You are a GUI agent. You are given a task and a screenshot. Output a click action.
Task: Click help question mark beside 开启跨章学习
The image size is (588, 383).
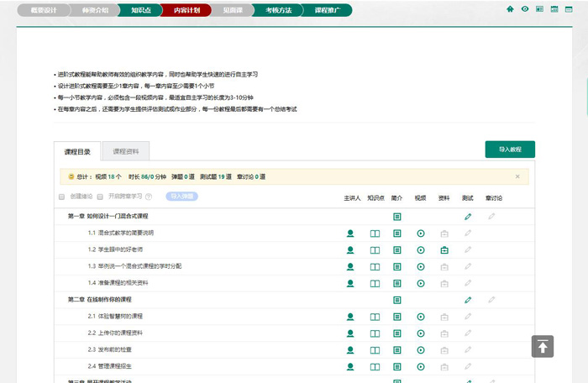click(x=149, y=197)
